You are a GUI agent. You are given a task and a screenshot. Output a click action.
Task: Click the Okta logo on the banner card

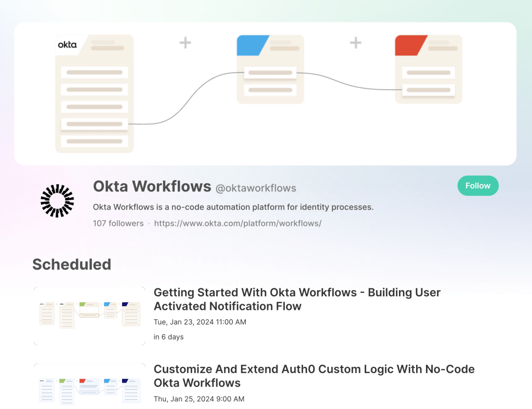[66, 44]
